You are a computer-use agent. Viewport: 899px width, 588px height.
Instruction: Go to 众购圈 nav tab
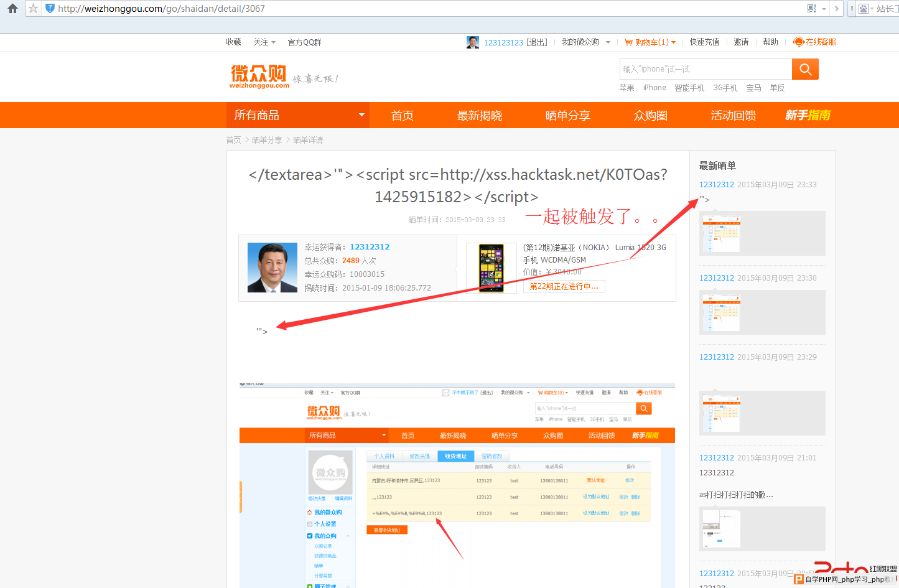(651, 116)
